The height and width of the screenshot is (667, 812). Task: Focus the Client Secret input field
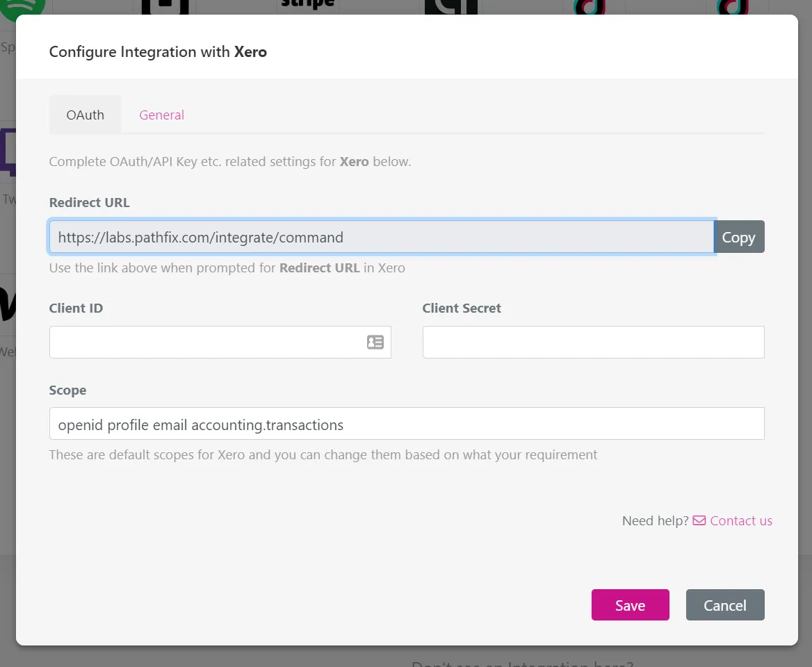tap(594, 342)
